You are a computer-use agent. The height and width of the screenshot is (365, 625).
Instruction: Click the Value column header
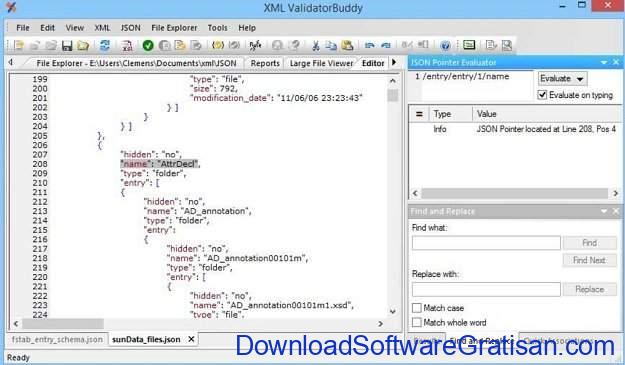click(546, 114)
